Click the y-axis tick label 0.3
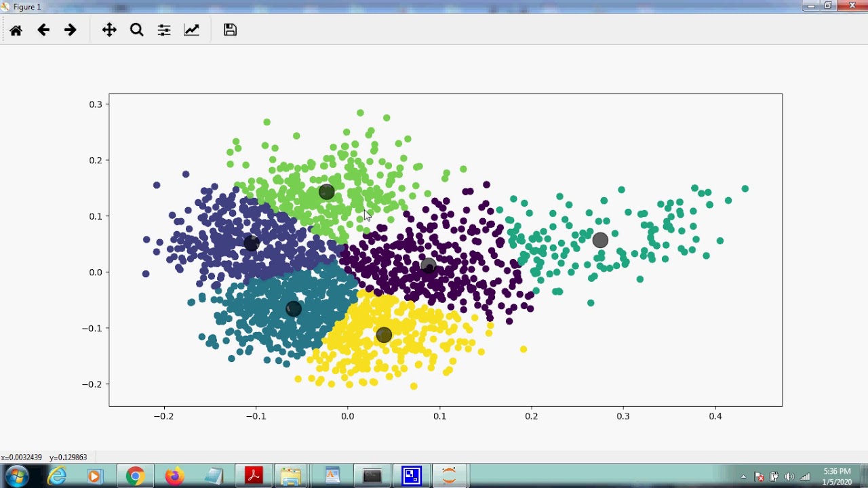868x488 pixels. click(x=96, y=104)
